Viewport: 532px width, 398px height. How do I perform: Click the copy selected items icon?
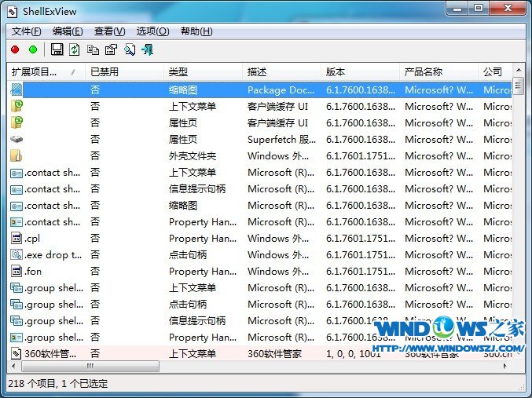coord(93,49)
